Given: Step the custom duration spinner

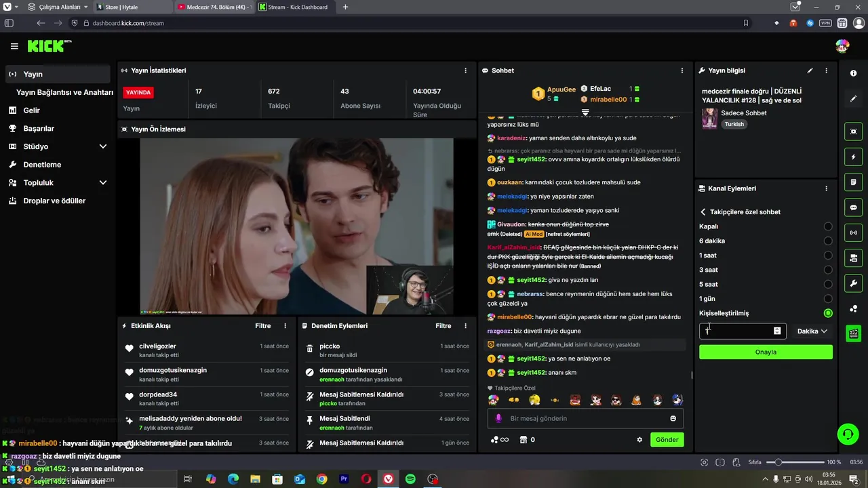Looking at the screenshot, I should 777,331.
